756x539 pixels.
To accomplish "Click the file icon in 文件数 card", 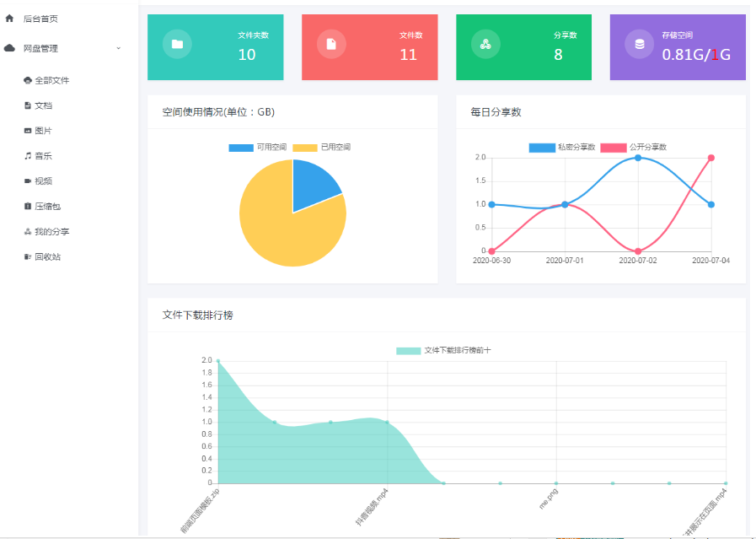I will (x=331, y=45).
